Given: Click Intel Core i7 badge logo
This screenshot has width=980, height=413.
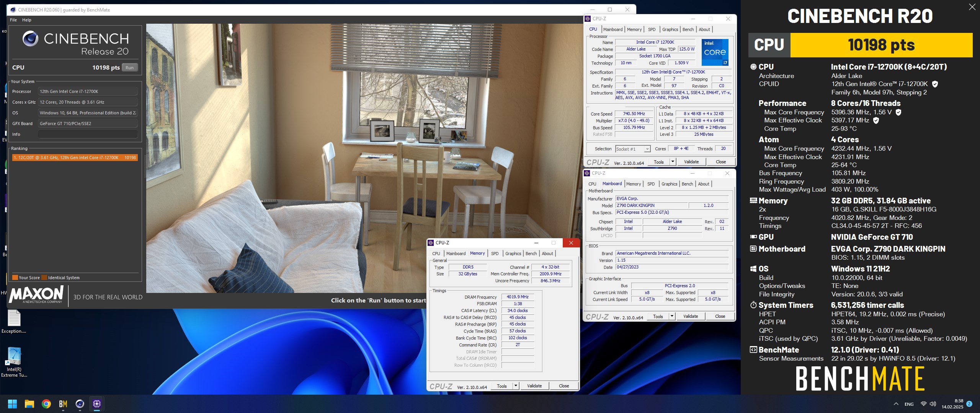Looking at the screenshot, I should pos(715,52).
